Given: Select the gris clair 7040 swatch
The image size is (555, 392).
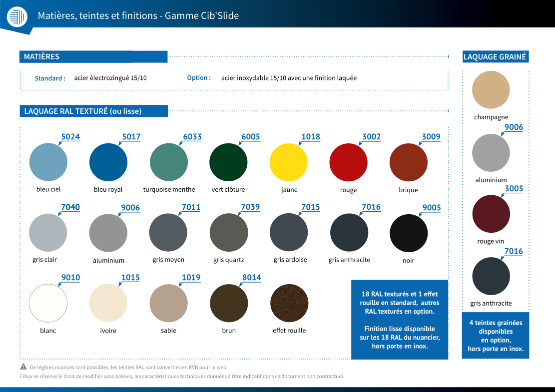Looking at the screenshot, I should (x=48, y=232).
